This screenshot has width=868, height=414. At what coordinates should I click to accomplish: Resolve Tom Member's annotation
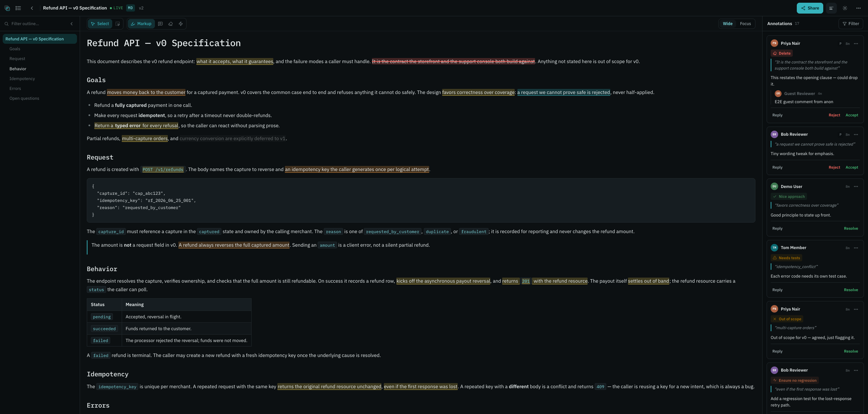tap(851, 290)
